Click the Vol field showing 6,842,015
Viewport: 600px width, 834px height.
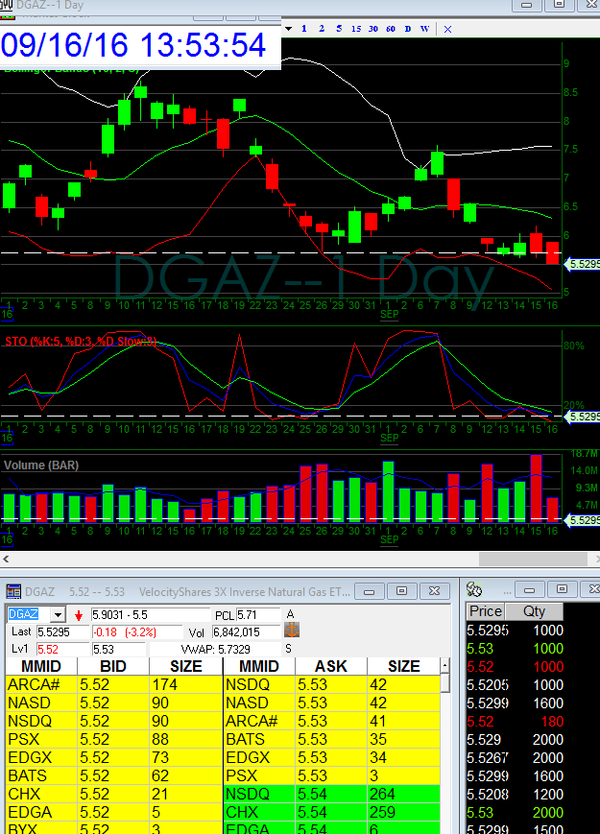[246, 632]
